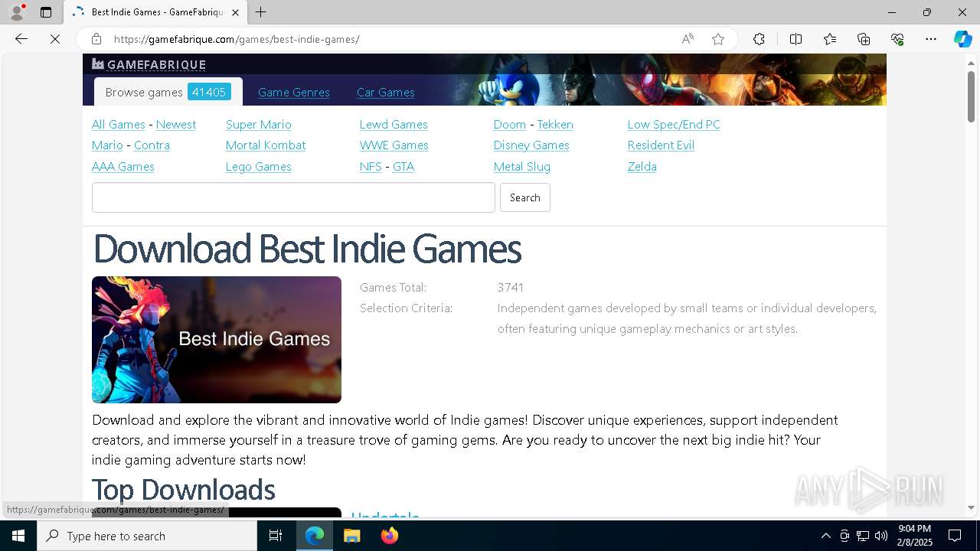This screenshot has height=551, width=980.
Task: Open Disney Games link
Action: click(x=531, y=145)
